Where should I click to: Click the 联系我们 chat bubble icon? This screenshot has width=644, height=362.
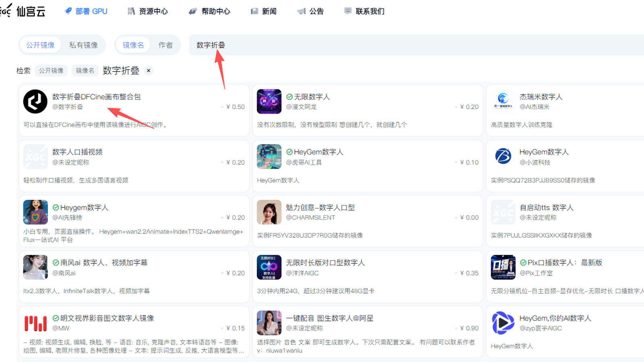coord(348,11)
